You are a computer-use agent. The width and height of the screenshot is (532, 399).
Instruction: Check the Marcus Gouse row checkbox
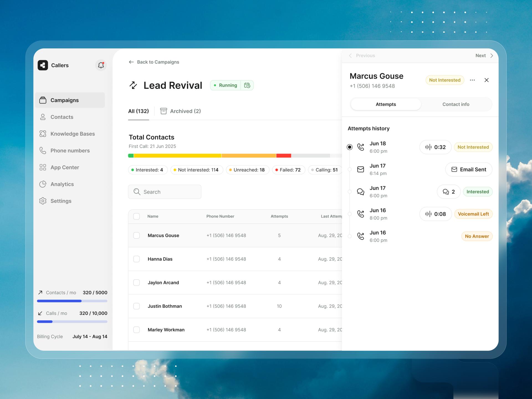pos(136,236)
